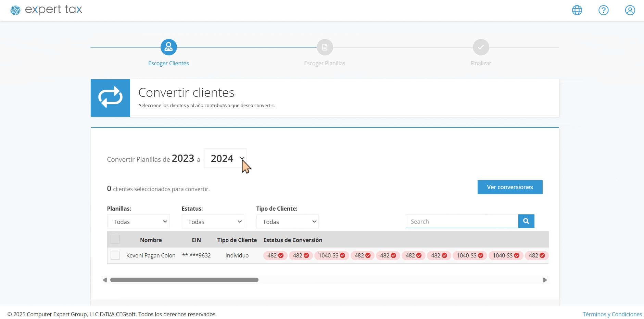This screenshot has width=644, height=319.
Task: Click the Convertir clientes arrows icon
Action: (110, 98)
